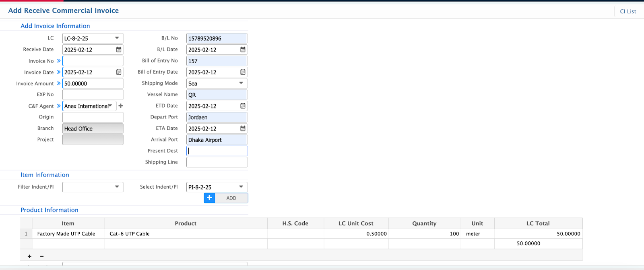Click double-arrow marker beside C&F Agent
Screen dimensions: 644x270
point(59,106)
